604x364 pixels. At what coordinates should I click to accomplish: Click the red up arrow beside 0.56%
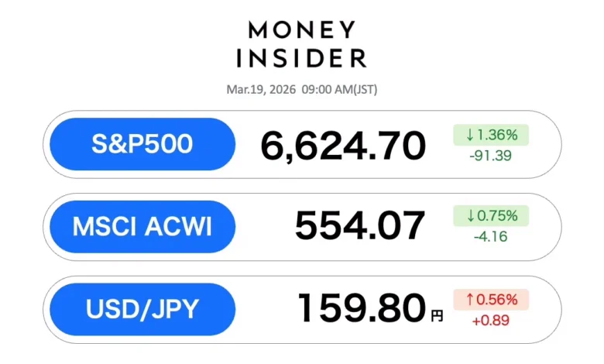point(469,299)
